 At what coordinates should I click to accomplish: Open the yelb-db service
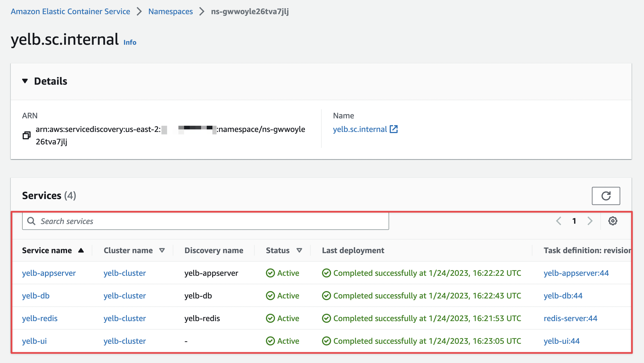point(36,296)
